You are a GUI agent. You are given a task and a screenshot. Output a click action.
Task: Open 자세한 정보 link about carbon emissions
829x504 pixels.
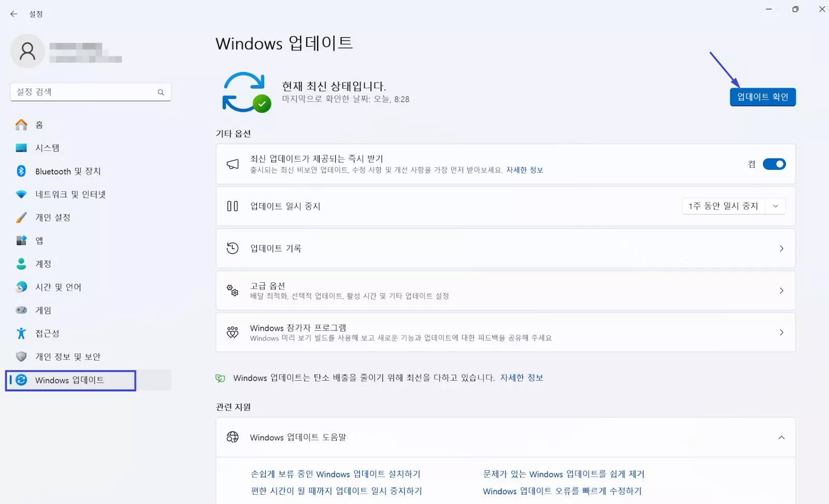tap(522, 378)
